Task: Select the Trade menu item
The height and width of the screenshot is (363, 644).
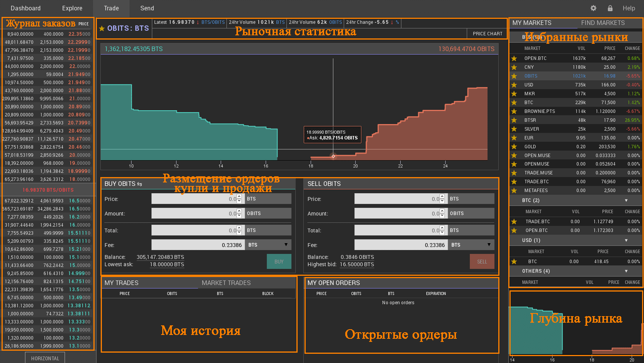Action: [x=111, y=8]
